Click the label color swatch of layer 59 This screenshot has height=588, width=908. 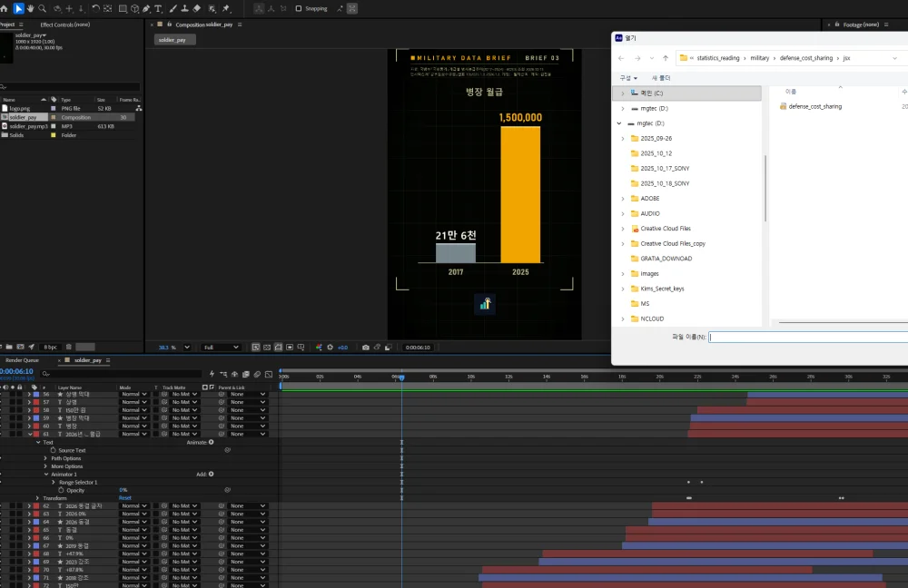pyautogui.click(x=36, y=417)
